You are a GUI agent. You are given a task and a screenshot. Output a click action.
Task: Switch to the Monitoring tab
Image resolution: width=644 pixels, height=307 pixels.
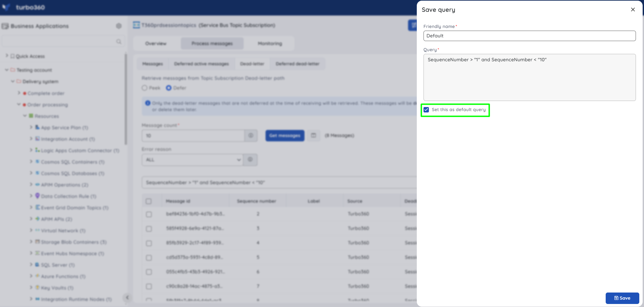pos(270,43)
